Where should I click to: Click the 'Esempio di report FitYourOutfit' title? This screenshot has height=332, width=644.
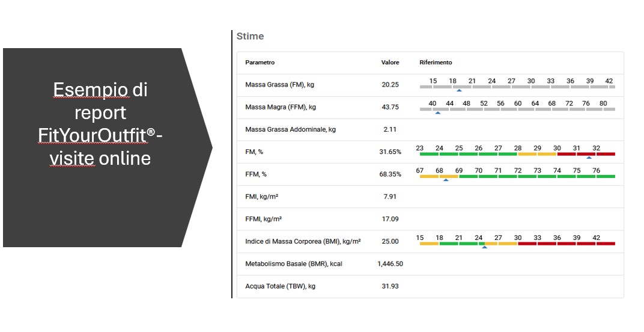pos(100,124)
